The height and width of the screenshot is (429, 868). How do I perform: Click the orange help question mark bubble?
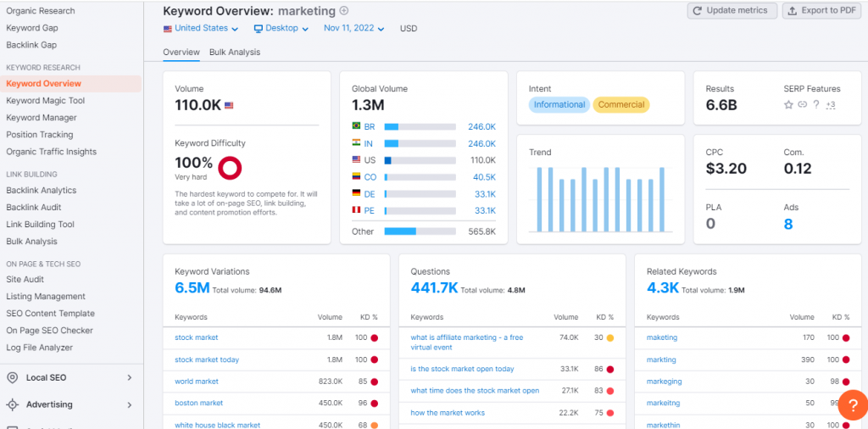pyautogui.click(x=853, y=406)
